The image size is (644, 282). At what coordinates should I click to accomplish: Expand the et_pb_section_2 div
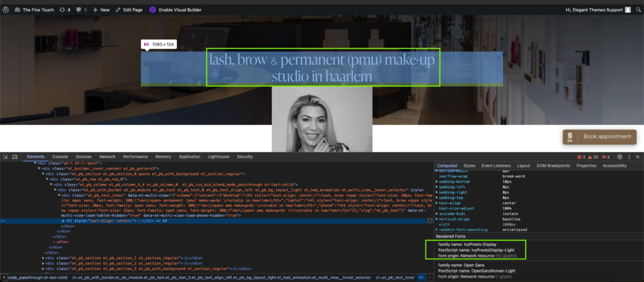[x=43, y=263]
